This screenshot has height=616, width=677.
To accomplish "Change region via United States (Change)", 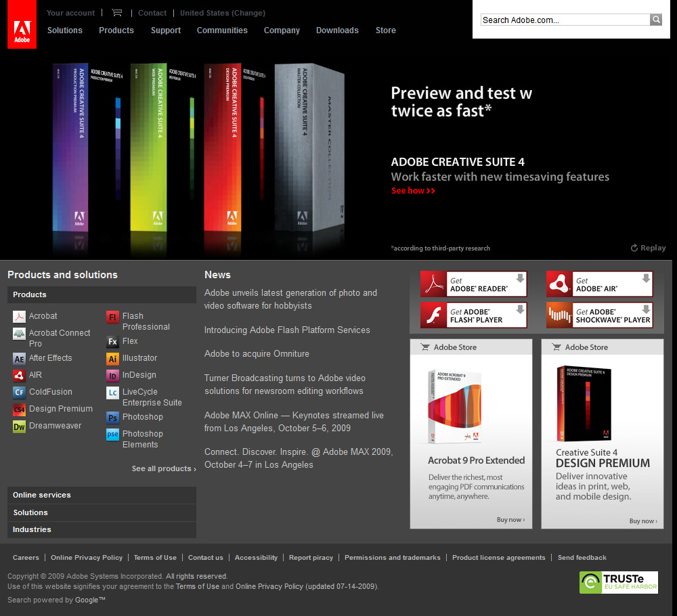I will [x=222, y=13].
